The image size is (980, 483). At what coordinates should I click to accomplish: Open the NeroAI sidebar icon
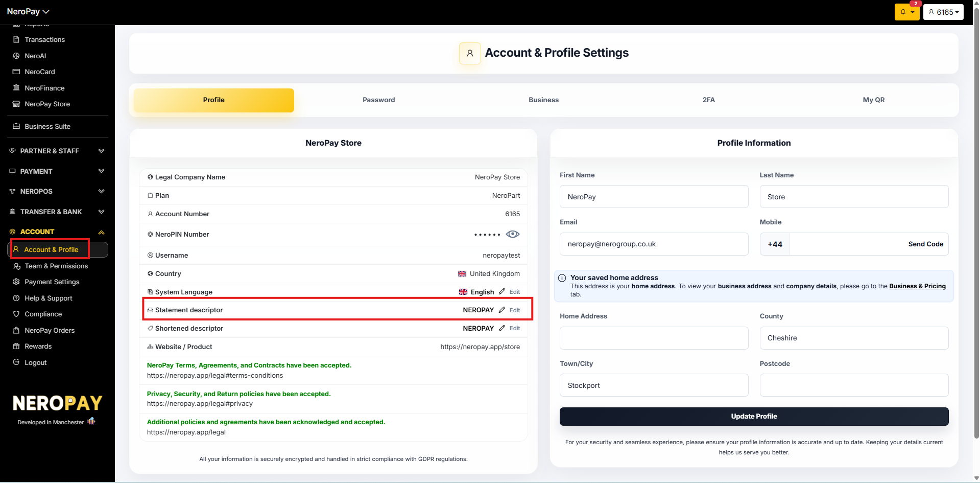pos(16,56)
